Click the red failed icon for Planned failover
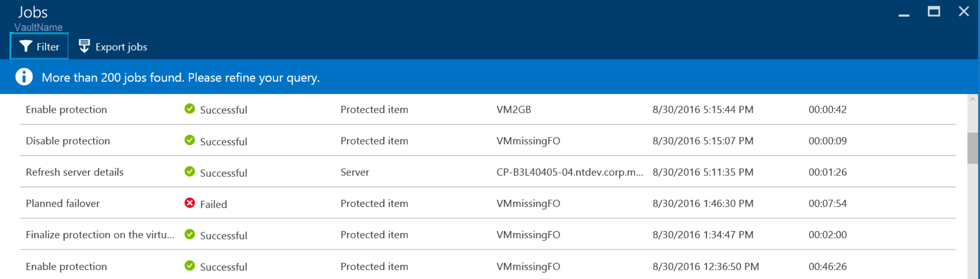Image resolution: width=980 pixels, height=279 pixels. 189,203
